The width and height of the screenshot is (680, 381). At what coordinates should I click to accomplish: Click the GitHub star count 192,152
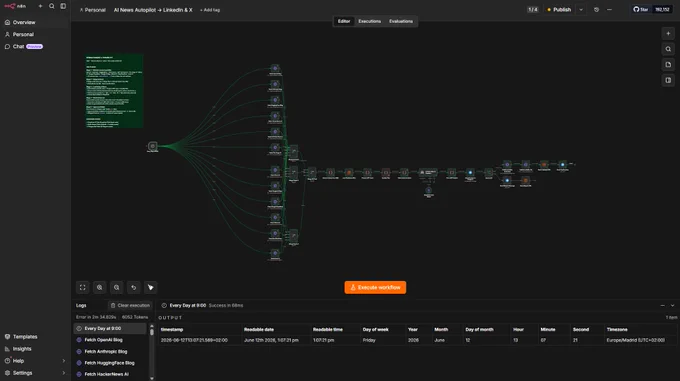click(x=662, y=10)
